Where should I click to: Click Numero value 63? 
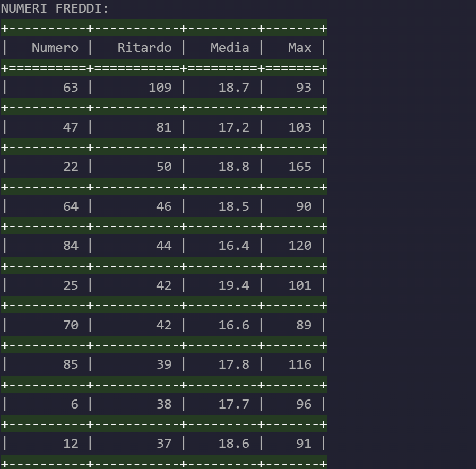(71, 88)
